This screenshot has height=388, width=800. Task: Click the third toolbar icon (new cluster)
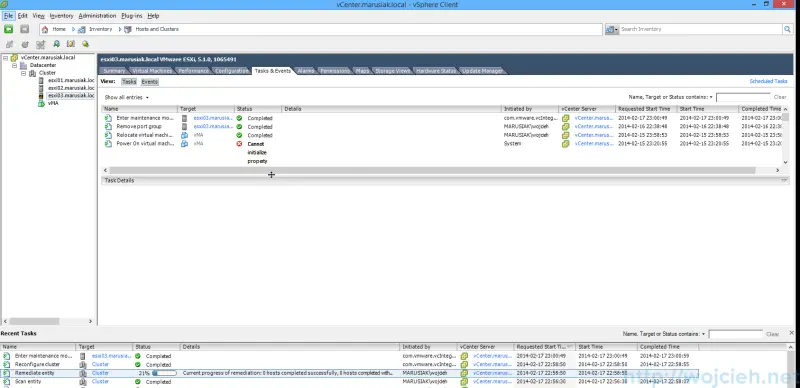pyautogui.click(x=40, y=44)
